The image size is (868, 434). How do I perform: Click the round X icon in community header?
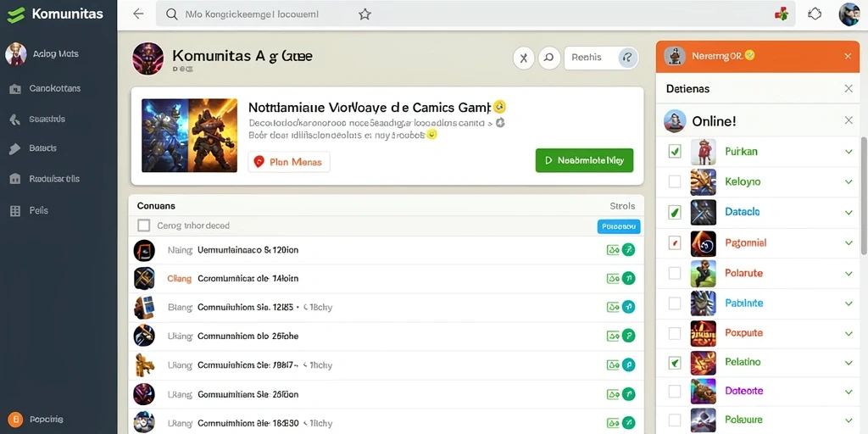[x=524, y=58]
